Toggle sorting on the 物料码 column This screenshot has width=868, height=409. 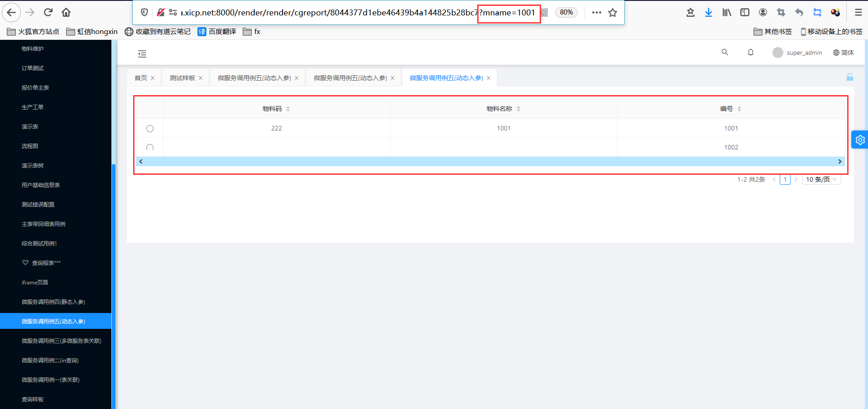(x=288, y=108)
